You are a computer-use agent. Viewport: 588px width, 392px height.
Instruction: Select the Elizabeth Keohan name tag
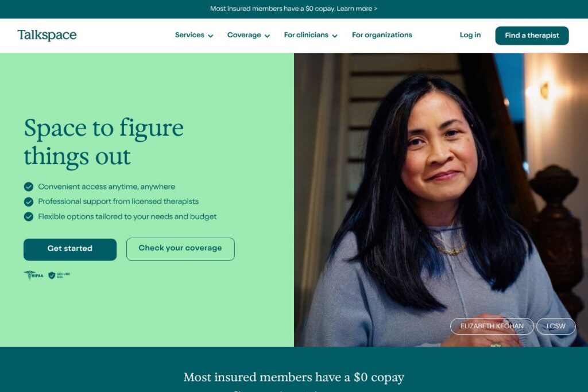(492, 326)
